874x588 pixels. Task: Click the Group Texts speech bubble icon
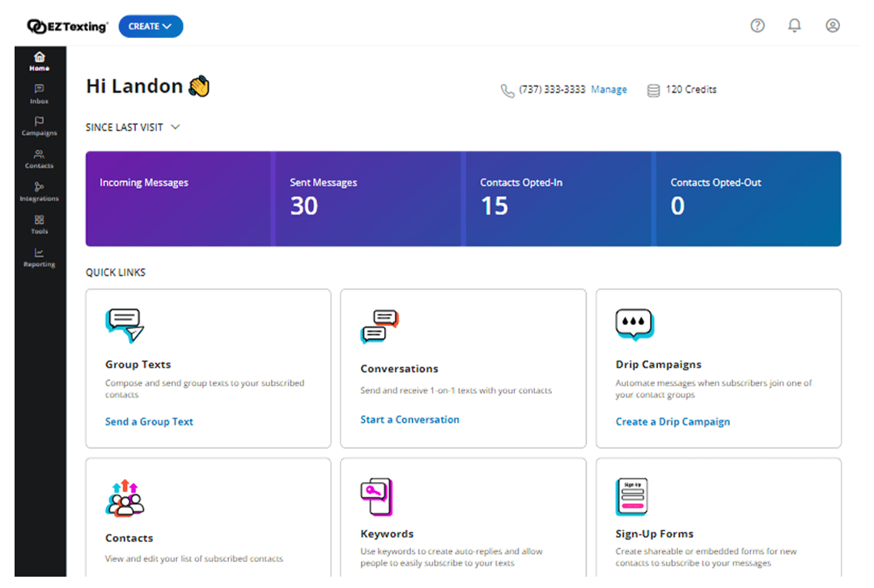click(x=125, y=325)
